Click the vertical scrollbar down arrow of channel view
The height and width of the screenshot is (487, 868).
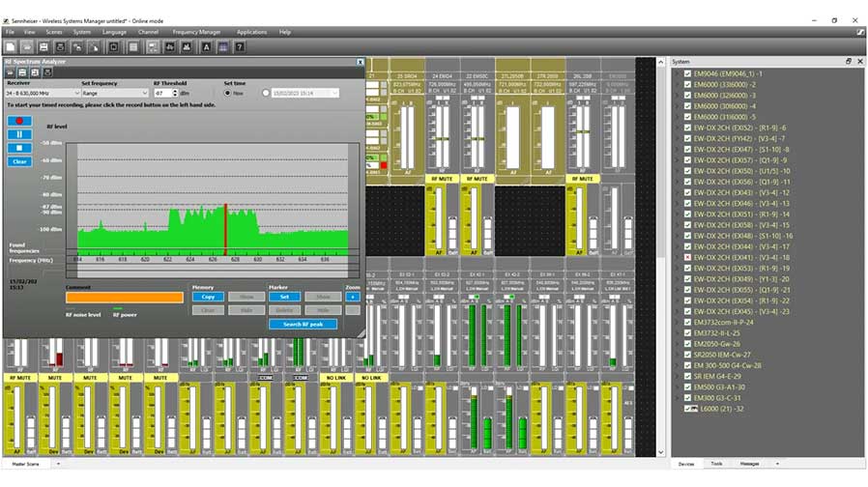(661, 452)
